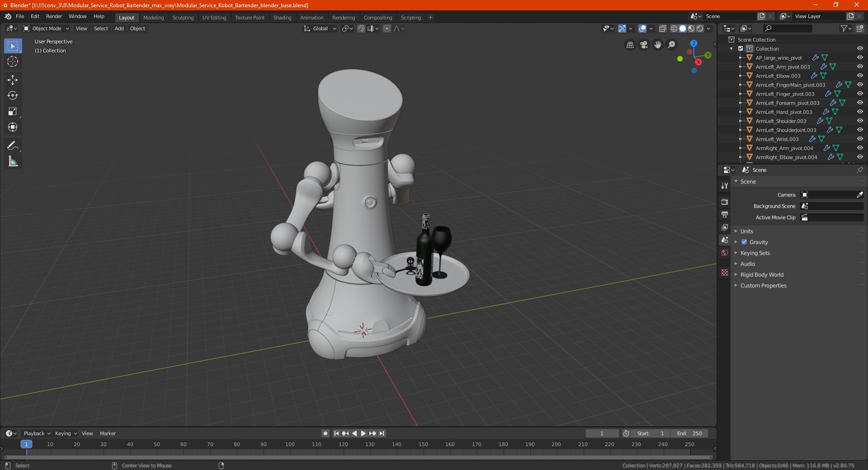Click the pan view hand icon
Screen dimensions: 868x470
[x=658, y=45]
